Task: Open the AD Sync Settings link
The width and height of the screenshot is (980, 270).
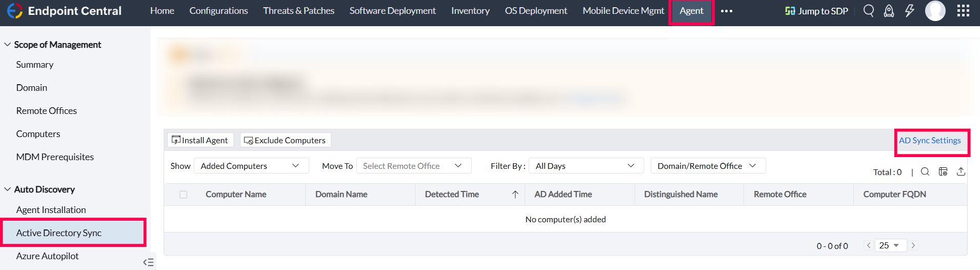Action: point(929,140)
